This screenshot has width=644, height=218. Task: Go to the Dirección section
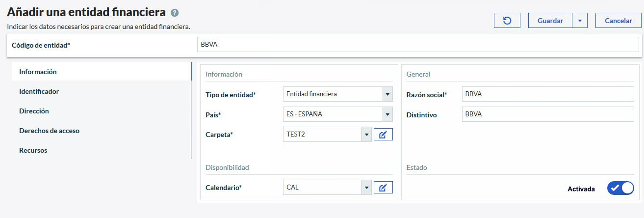(x=34, y=111)
